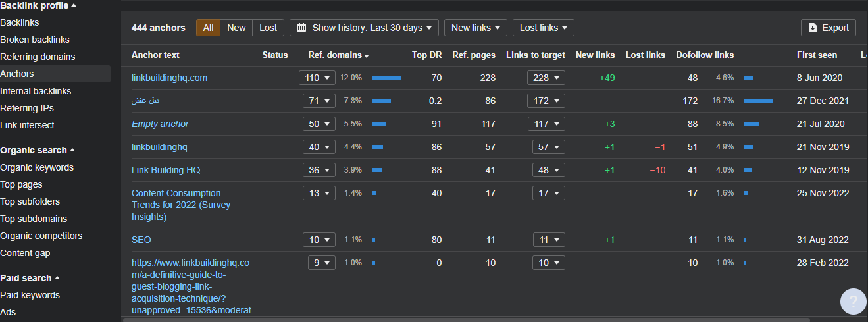Viewport: 868px width, 322px height.
Task: Open Links to target 57 dropdown
Action: [549, 147]
